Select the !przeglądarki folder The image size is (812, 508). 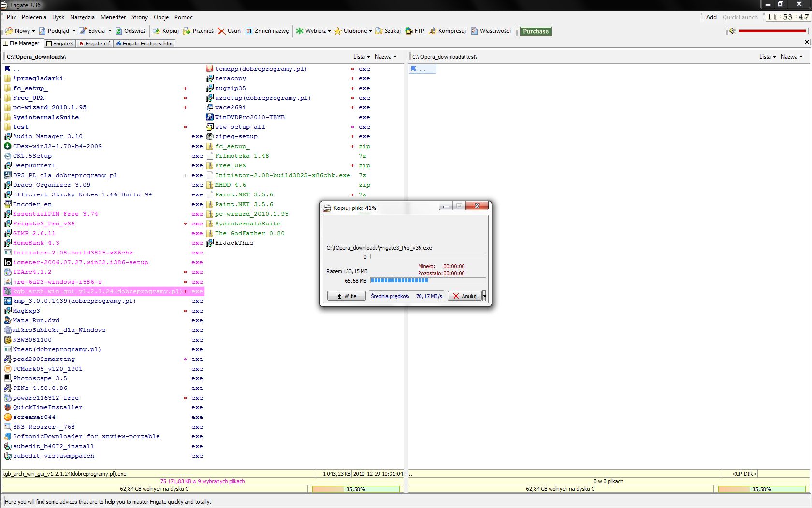(33, 78)
